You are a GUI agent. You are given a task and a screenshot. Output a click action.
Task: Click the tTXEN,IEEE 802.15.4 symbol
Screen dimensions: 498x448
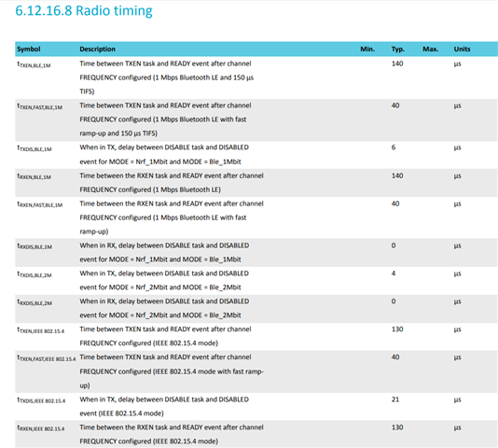(x=41, y=330)
